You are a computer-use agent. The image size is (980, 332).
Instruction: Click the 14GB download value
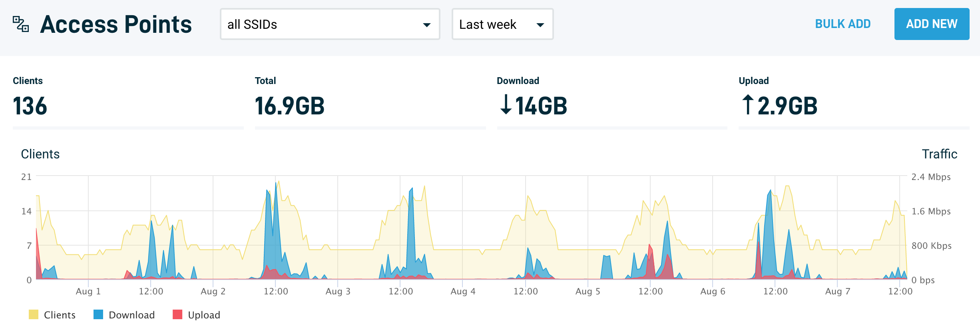(541, 106)
